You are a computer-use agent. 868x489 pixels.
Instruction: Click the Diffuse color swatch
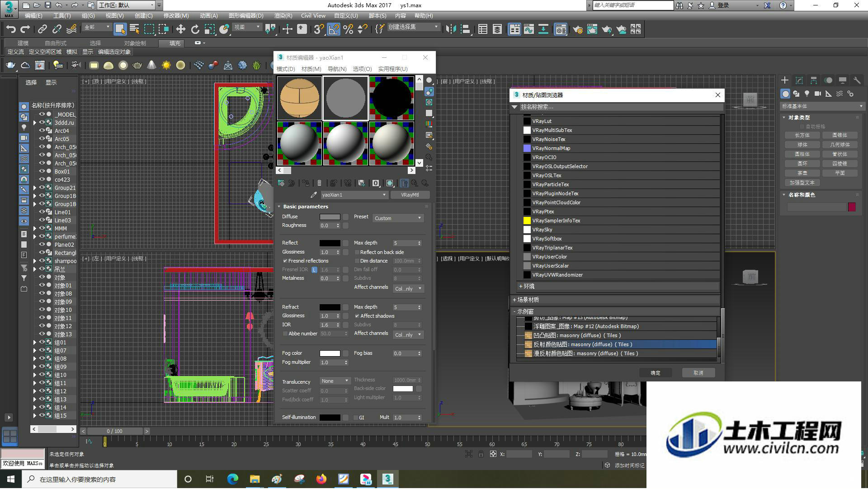(330, 217)
